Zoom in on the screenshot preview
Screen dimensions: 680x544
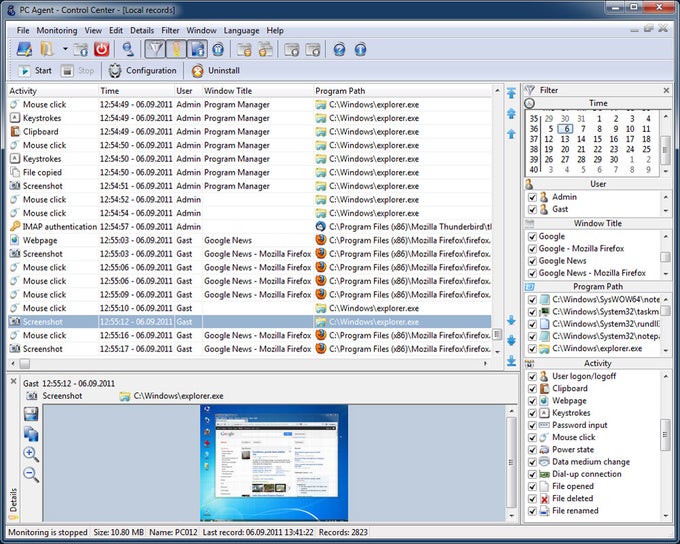tap(31, 454)
